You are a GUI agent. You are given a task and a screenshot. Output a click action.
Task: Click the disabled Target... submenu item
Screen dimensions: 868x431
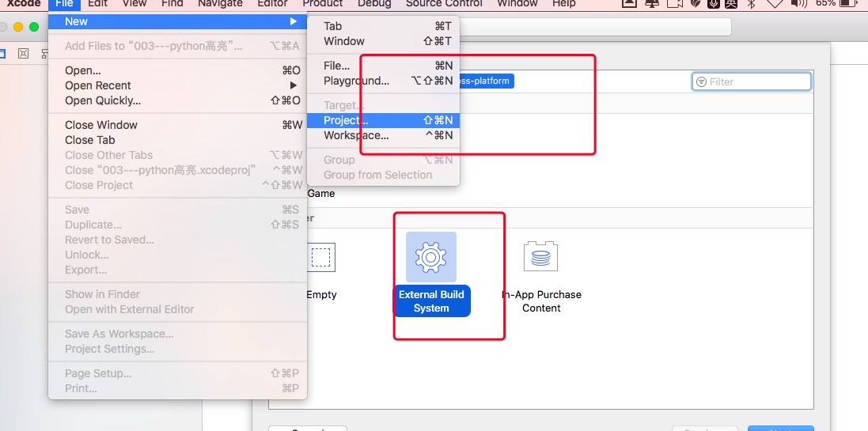[x=383, y=105]
